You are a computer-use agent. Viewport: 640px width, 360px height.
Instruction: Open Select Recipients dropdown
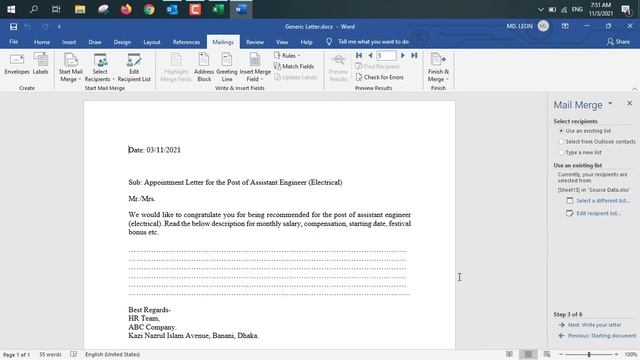tap(100, 68)
